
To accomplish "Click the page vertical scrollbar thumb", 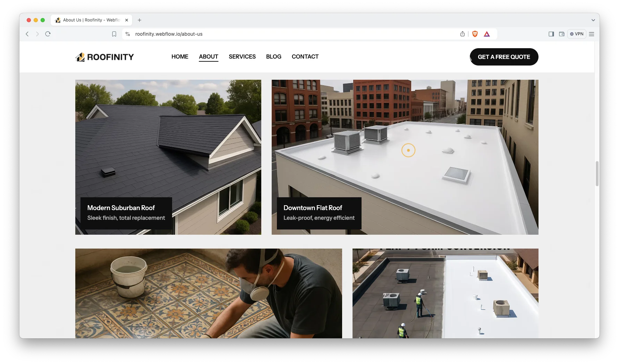I will (597, 173).
